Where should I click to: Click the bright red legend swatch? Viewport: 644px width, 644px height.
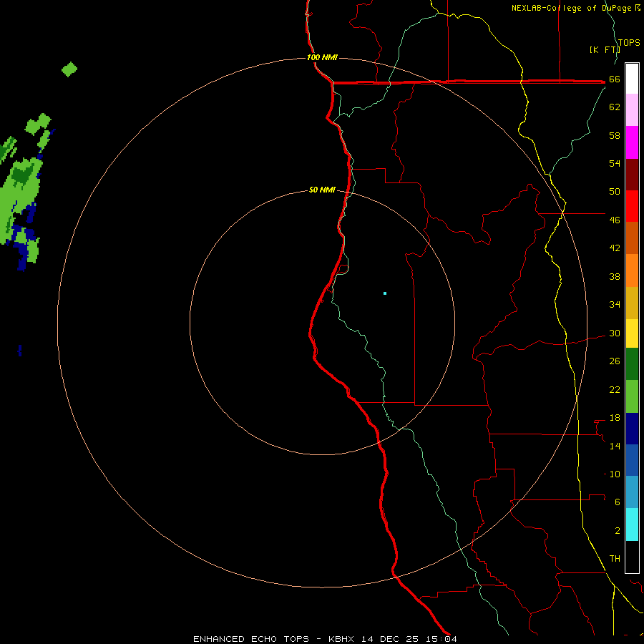(x=632, y=206)
